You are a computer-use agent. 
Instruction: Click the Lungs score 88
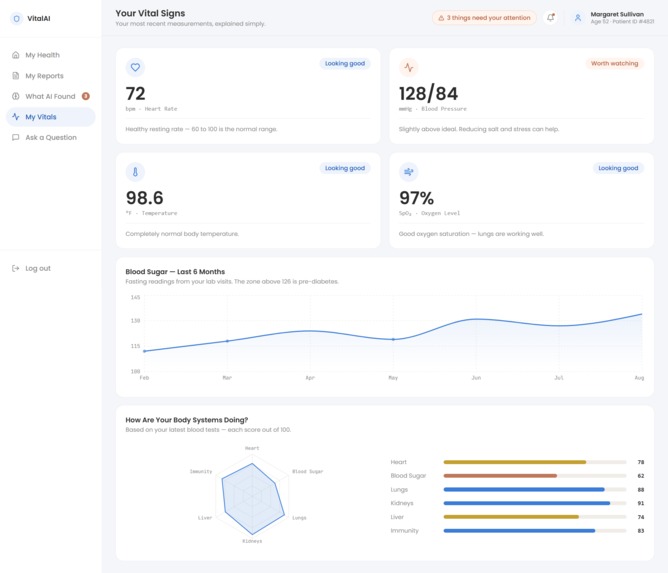640,489
